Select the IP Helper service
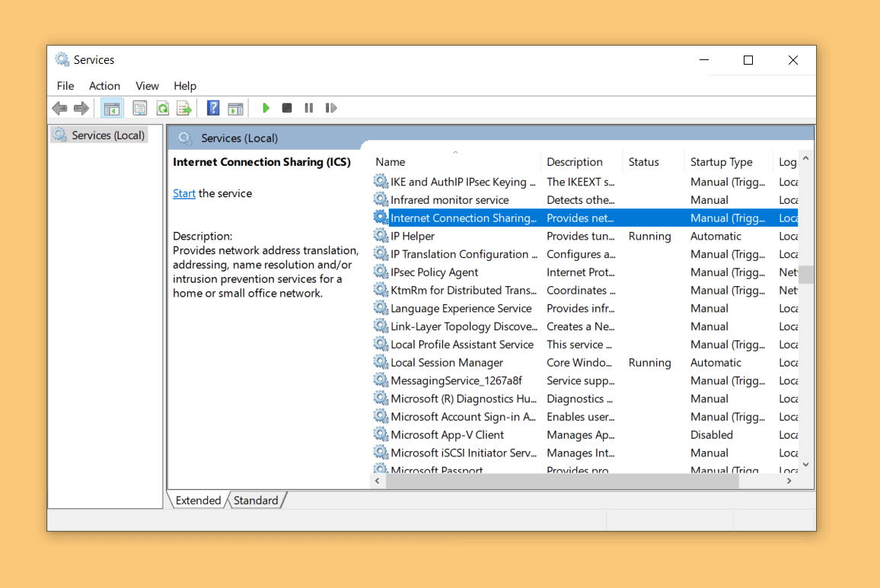 pos(585,236)
